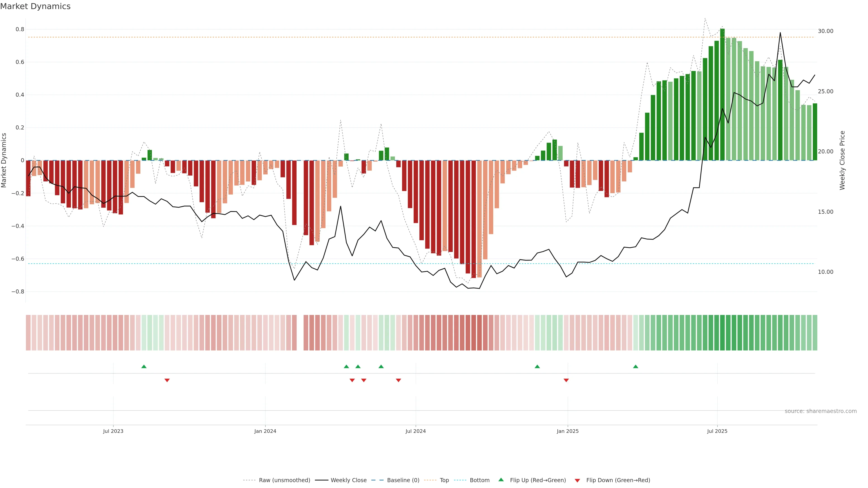This screenshot has width=868, height=488.
Task: Click the first red flip-down marker in 2023
Action: (x=167, y=380)
